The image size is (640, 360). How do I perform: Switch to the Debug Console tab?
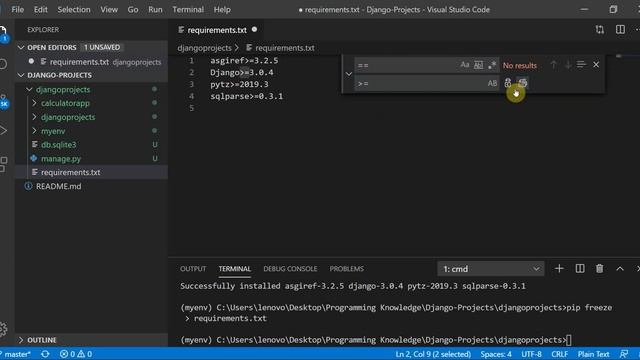coord(290,269)
